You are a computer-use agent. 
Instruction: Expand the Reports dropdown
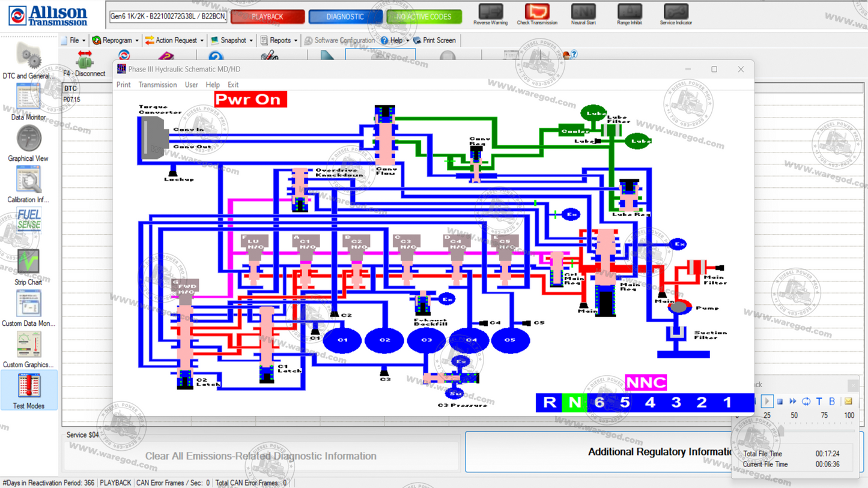[x=279, y=40]
